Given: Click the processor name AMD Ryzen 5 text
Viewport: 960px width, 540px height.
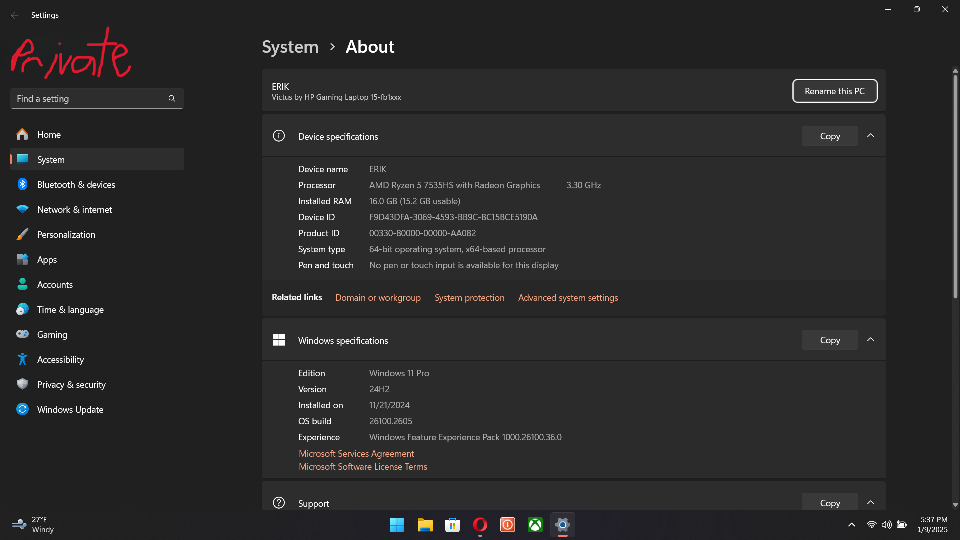Looking at the screenshot, I should [454, 185].
